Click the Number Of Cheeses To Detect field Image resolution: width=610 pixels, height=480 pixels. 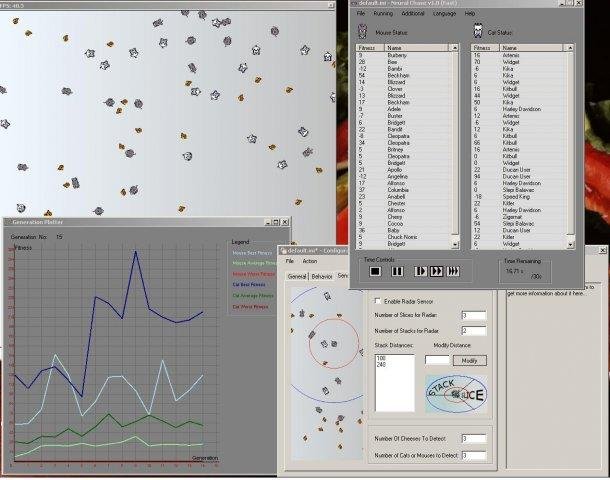tap(473, 439)
